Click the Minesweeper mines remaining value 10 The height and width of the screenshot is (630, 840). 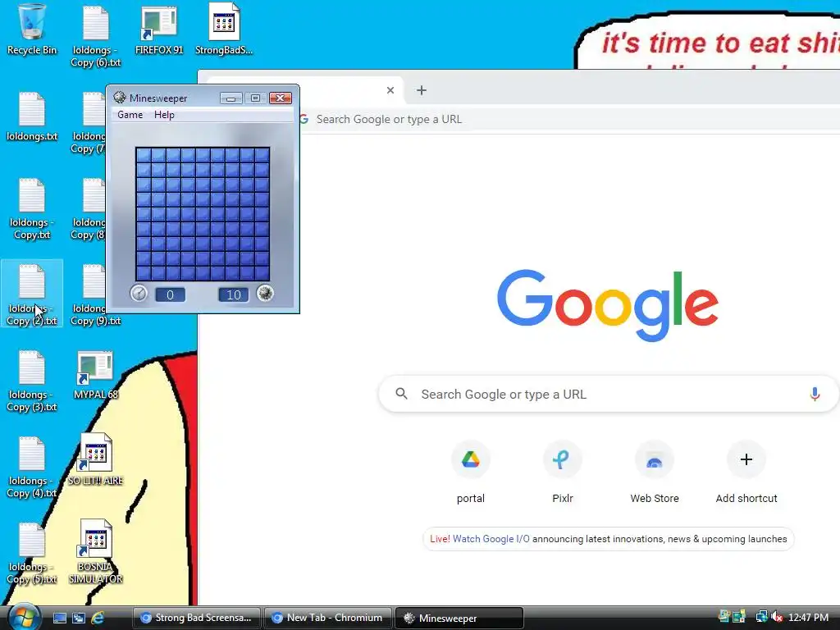[x=234, y=294]
